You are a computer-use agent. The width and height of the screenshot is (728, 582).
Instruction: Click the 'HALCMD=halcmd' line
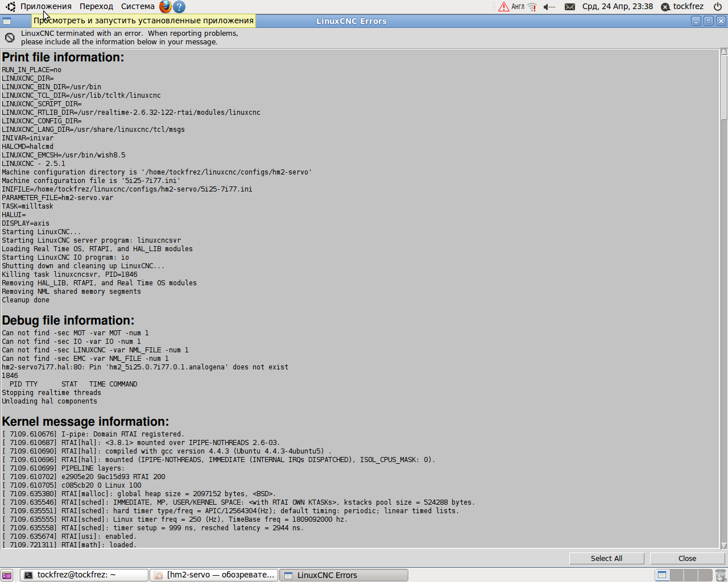(27, 147)
